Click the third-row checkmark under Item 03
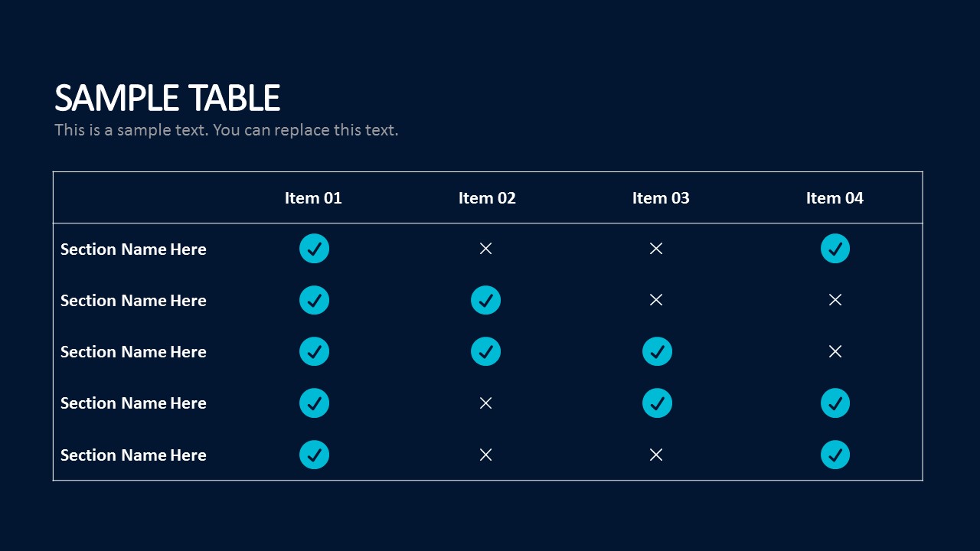The height and width of the screenshot is (551, 980). pos(657,351)
